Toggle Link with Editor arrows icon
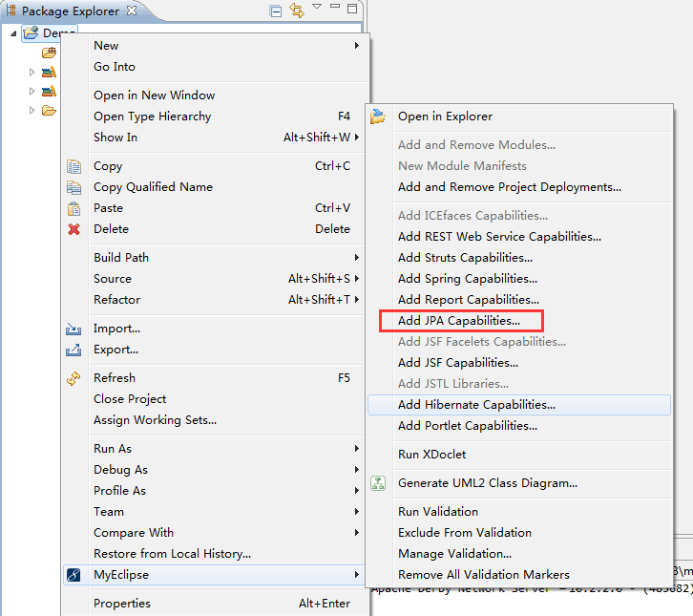This screenshot has height=616, width=693. pyautogui.click(x=297, y=11)
